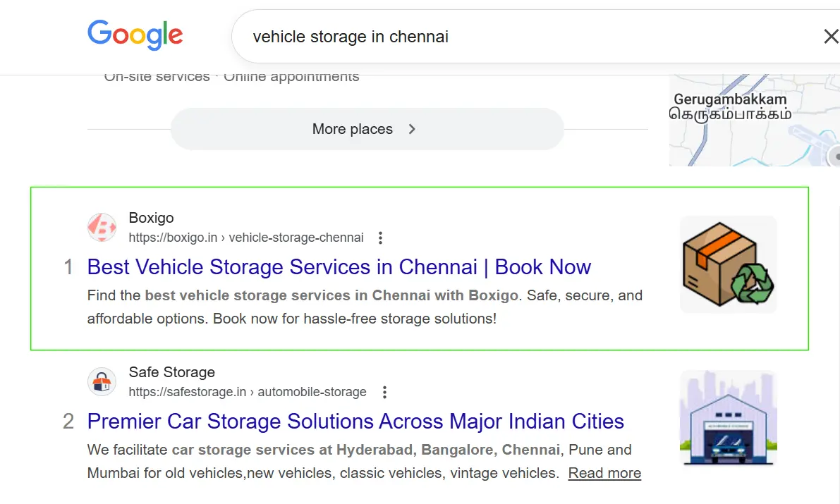
Task: Click the Safe Storage site name text
Action: point(171,372)
